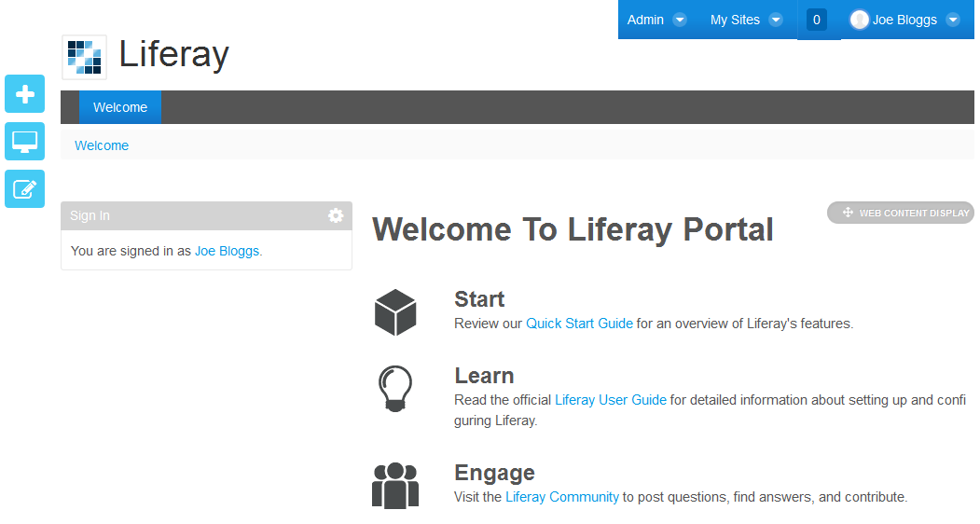Visit the Liferay Community link
980x524 pixels.
coord(562,497)
